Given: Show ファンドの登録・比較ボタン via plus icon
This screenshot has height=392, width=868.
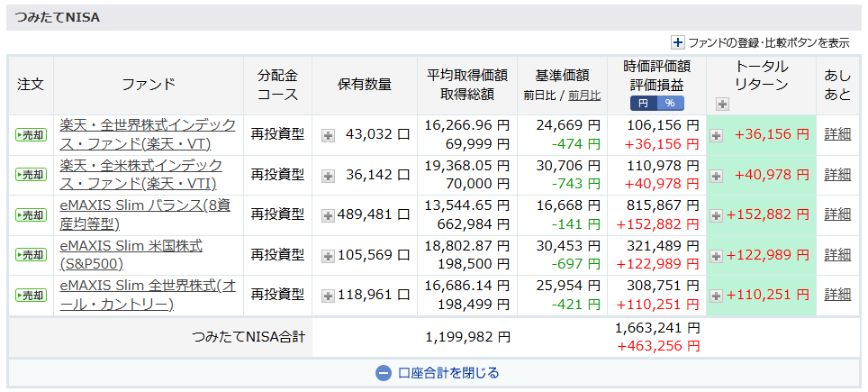Looking at the screenshot, I should coord(678,42).
